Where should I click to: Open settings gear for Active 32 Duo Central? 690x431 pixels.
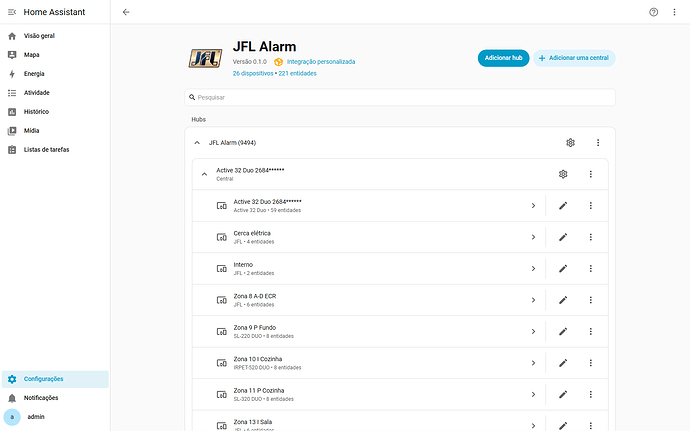pos(563,174)
